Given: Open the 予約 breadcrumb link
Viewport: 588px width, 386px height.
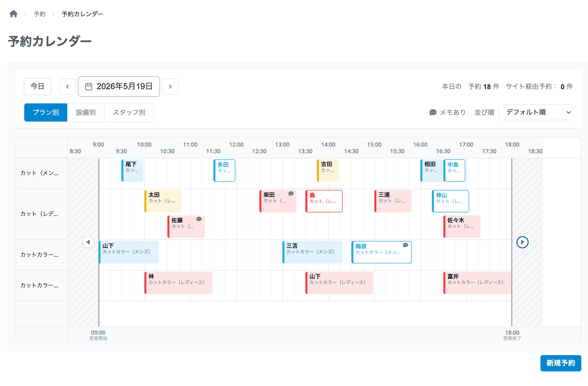Looking at the screenshot, I should point(39,14).
